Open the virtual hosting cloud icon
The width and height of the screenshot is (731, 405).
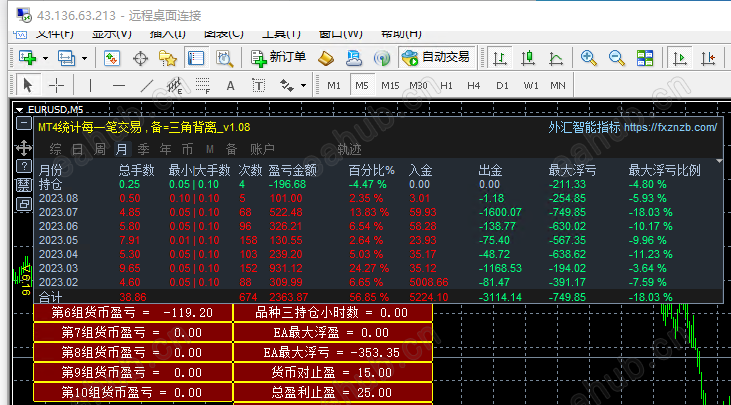pos(354,58)
